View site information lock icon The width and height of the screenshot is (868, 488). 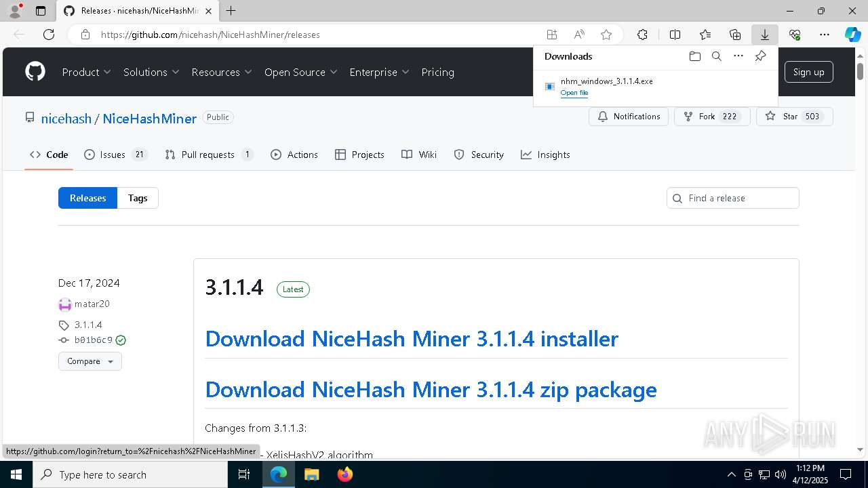click(85, 35)
